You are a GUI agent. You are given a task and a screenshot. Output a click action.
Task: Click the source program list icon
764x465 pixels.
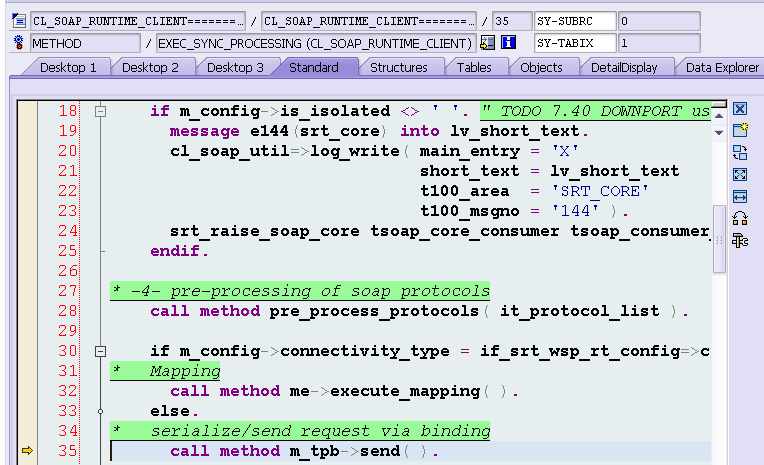coord(19,21)
